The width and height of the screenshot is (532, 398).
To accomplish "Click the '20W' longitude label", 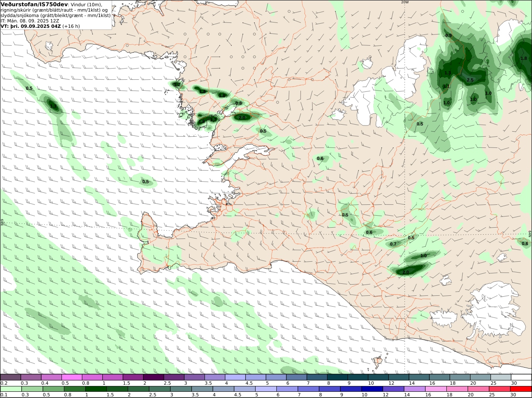I will 405,2.
